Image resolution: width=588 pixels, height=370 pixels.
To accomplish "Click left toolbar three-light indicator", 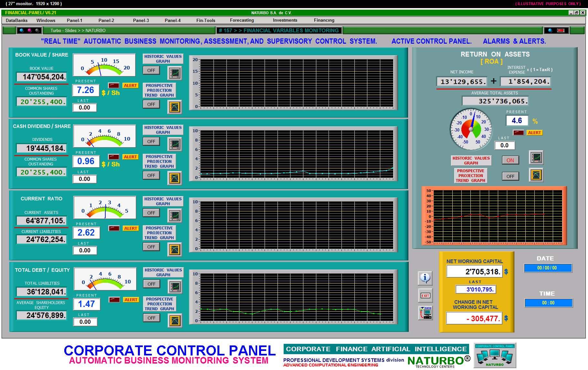I will click(29, 30).
